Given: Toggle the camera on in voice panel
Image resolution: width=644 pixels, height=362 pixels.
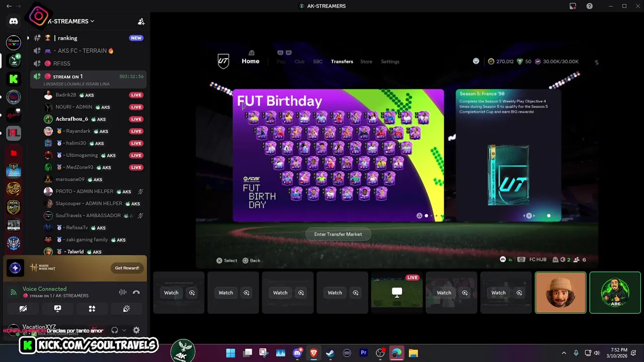Looking at the screenshot, I should (x=23, y=309).
